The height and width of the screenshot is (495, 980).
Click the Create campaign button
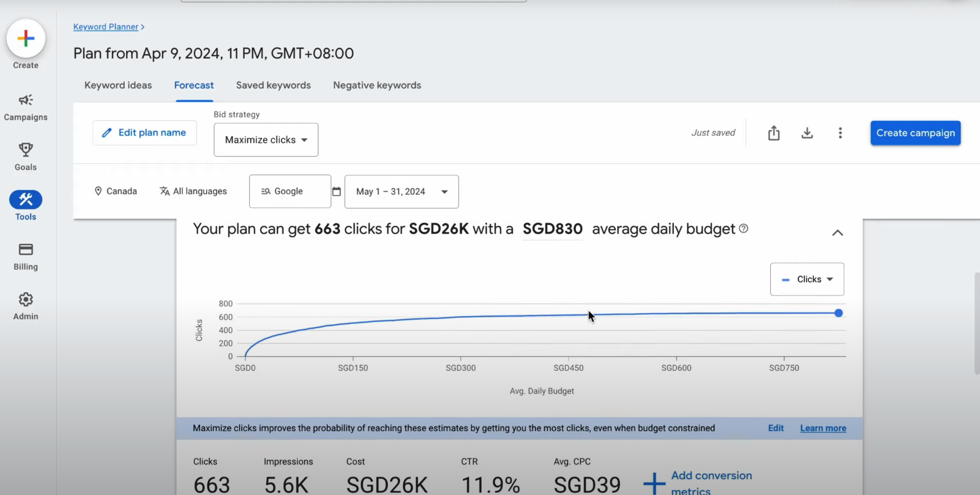click(915, 133)
